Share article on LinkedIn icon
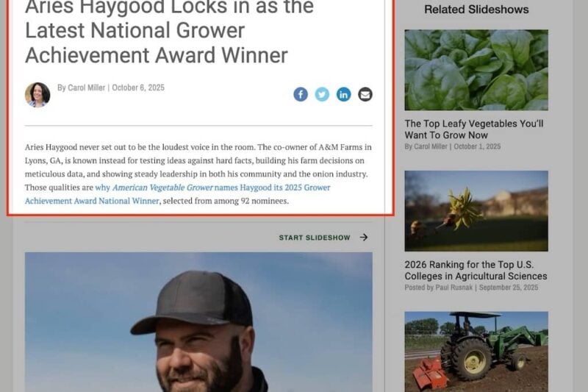Screen dimensions: 588x392 pyautogui.click(x=343, y=94)
